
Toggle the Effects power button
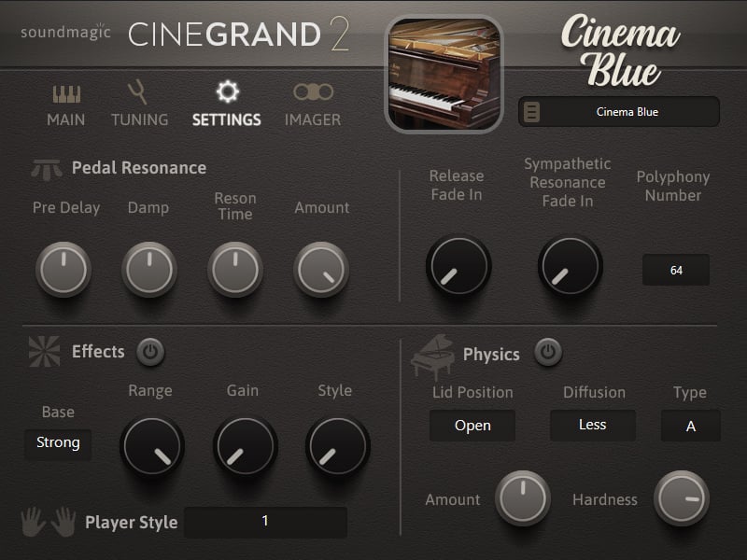[150, 352]
